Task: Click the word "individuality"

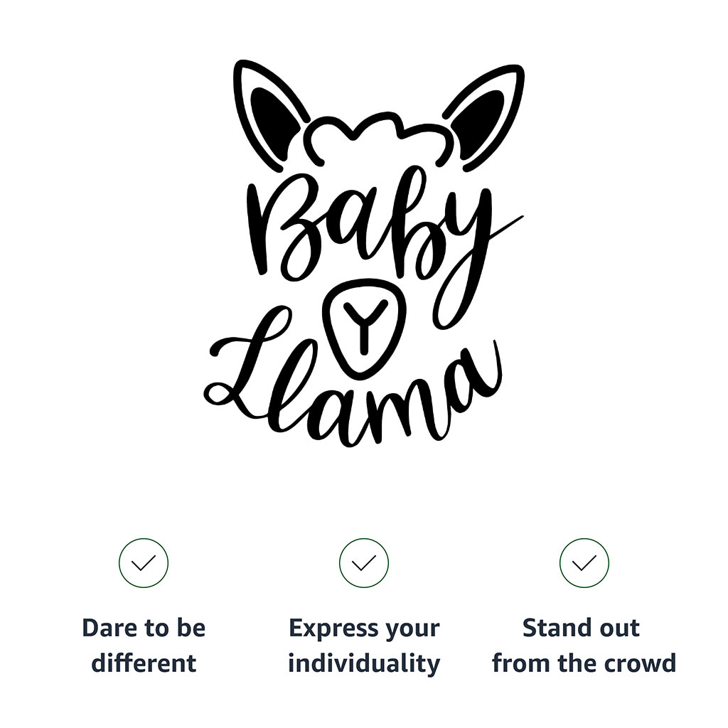Action: point(364,664)
